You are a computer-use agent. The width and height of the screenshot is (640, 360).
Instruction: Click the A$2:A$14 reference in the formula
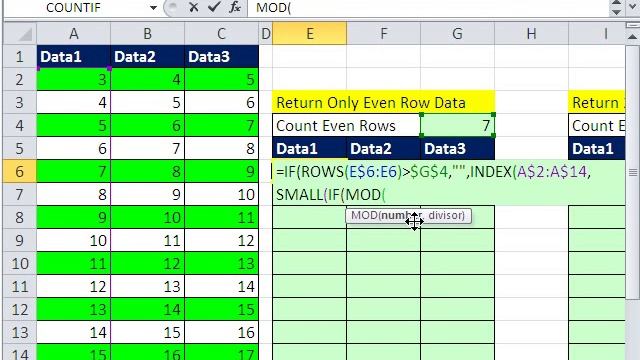(552, 171)
